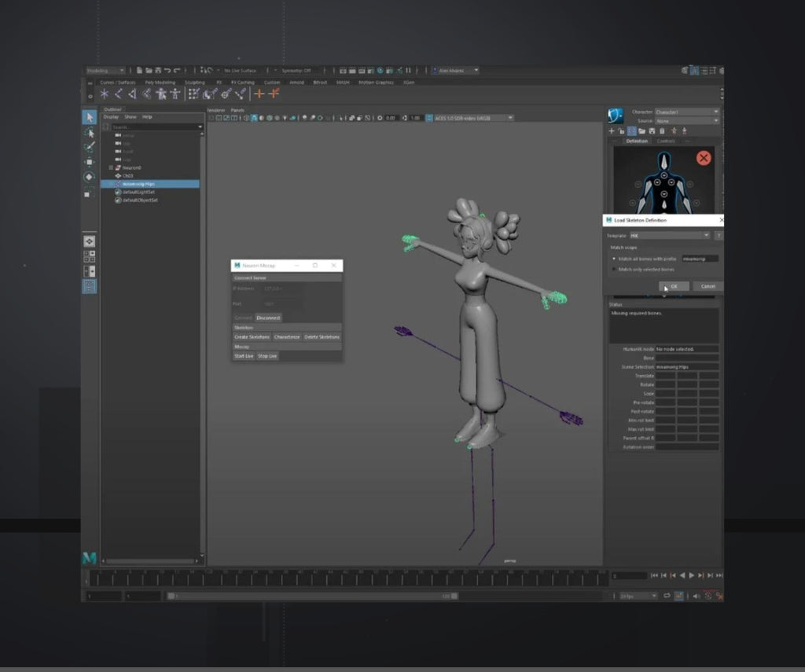Click Open Scene folder icon in status line
This screenshot has width=805, height=672.
coord(149,70)
